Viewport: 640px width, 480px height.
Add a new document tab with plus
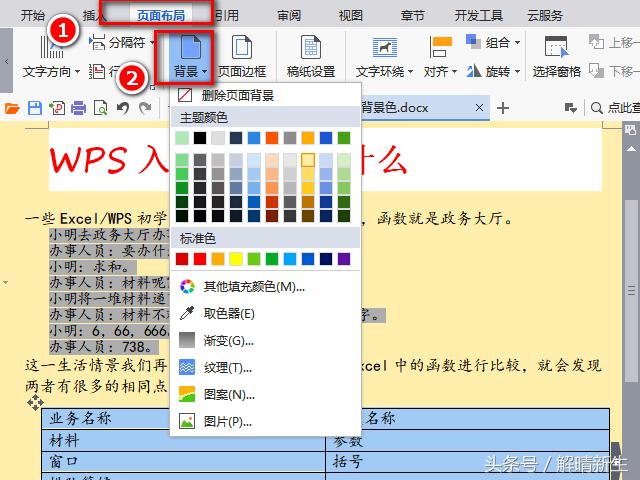pos(503,108)
